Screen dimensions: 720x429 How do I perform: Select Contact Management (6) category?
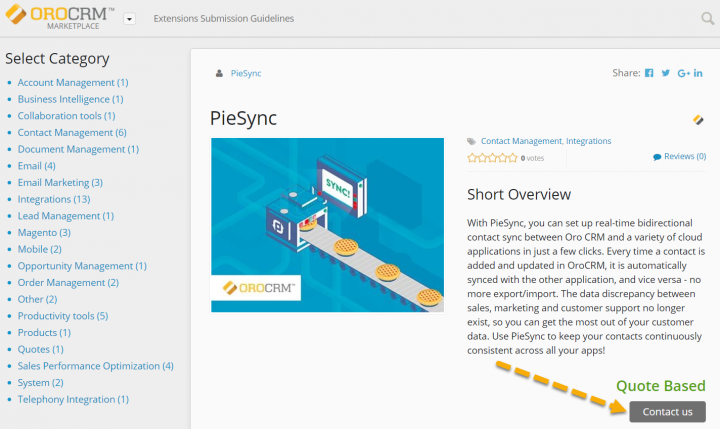(72, 132)
